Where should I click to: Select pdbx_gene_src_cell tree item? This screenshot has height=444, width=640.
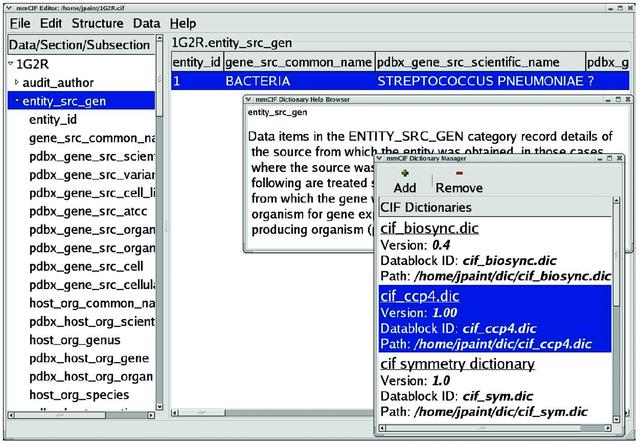pyautogui.click(x=86, y=266)
